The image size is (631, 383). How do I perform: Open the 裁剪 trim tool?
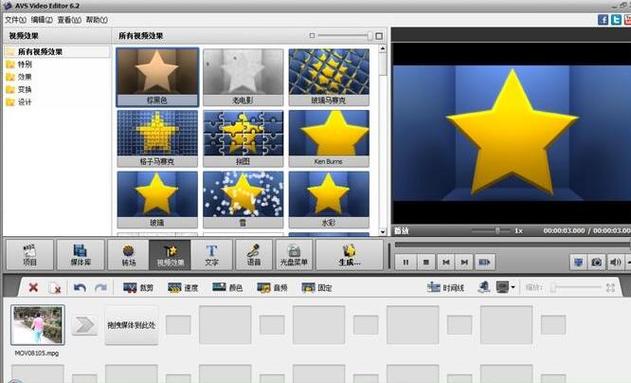click(x=138, y=288)
